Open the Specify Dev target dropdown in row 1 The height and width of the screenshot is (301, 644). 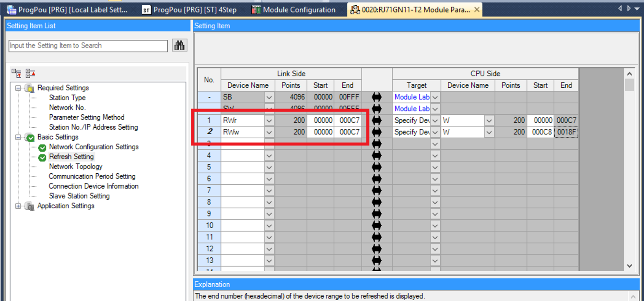[x=435, y=121]
